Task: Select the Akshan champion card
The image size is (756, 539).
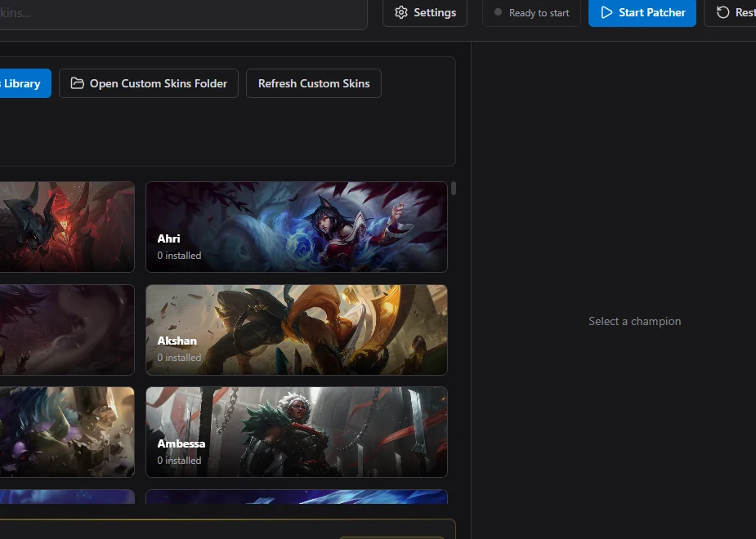Action: (x=297, y=330)
